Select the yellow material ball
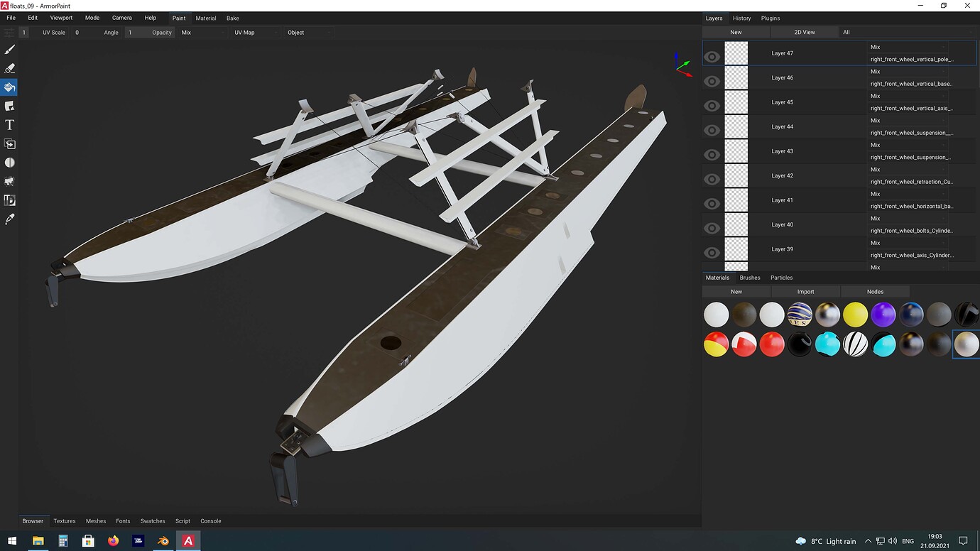This screenshot has width=980, height=551. coord(856,315)
